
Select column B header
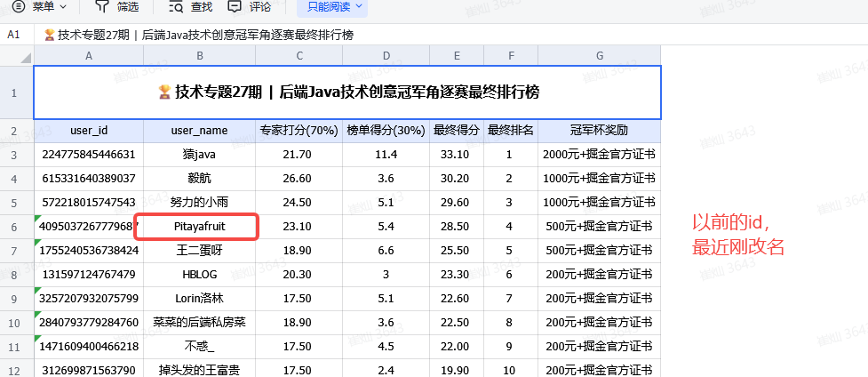point(199,55)
